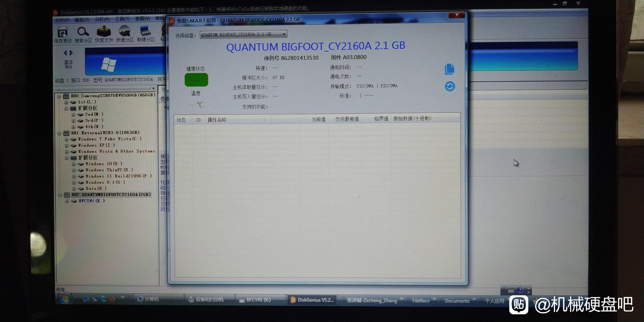The width and height of the screenshot is (644, 322).
Task: Switch to 计算机 taskbar window
Action: pyautogui.click(x=159, y=299)
